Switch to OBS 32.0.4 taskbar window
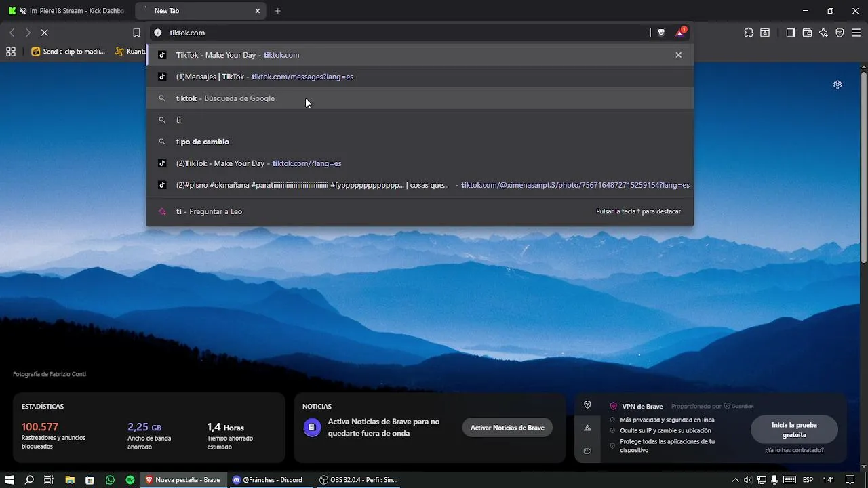868x488 pixels. coord(359,480)
